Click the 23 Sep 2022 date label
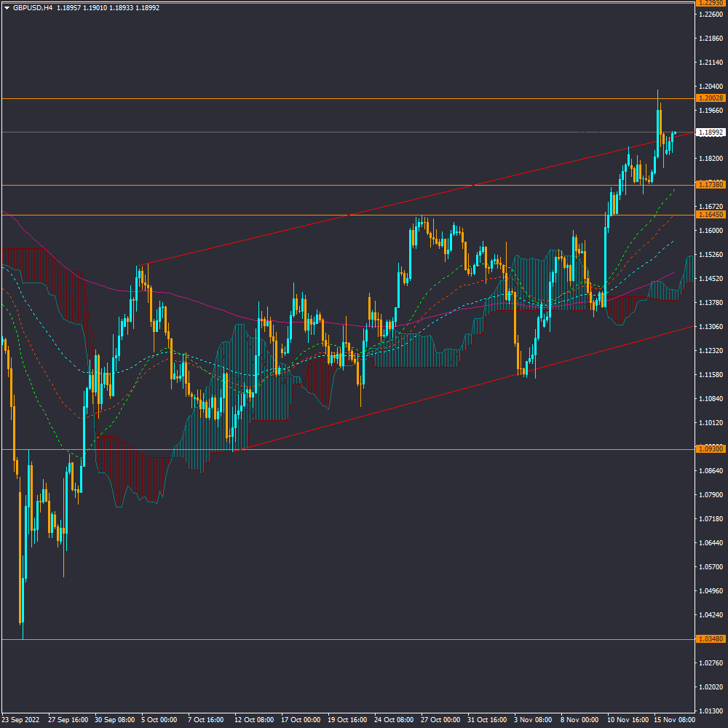Viewport: 728px width, 728px height. tap(21, 719)
